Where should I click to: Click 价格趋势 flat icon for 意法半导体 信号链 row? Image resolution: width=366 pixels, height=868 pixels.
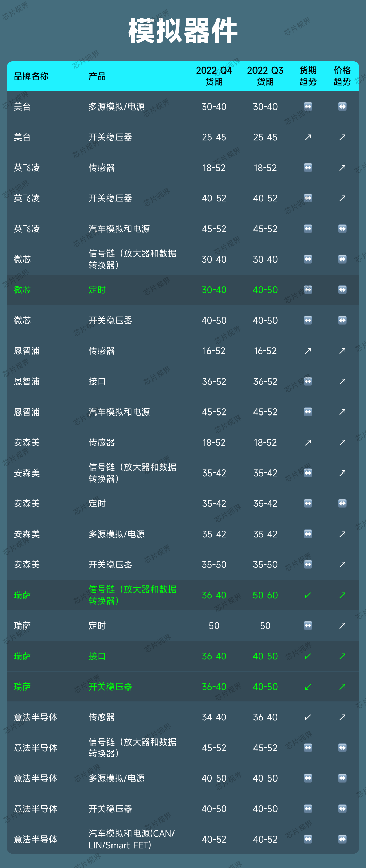pos(342,748)
